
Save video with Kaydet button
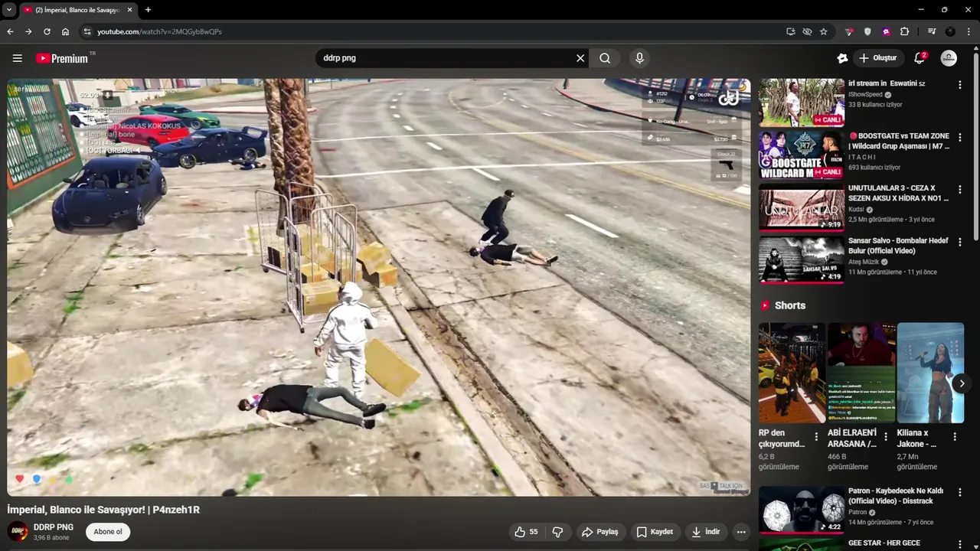[x=655, y=532]
